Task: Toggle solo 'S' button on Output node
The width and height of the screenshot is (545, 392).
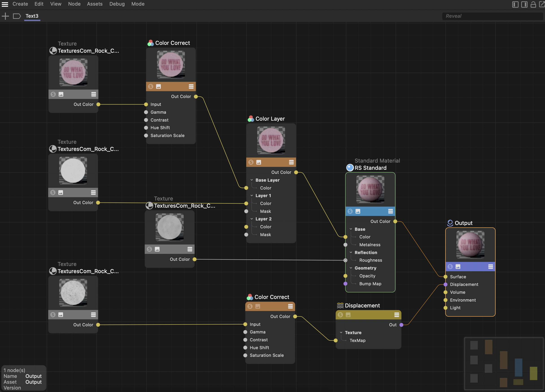Action: pyautogui.click(x=450, y=267)
